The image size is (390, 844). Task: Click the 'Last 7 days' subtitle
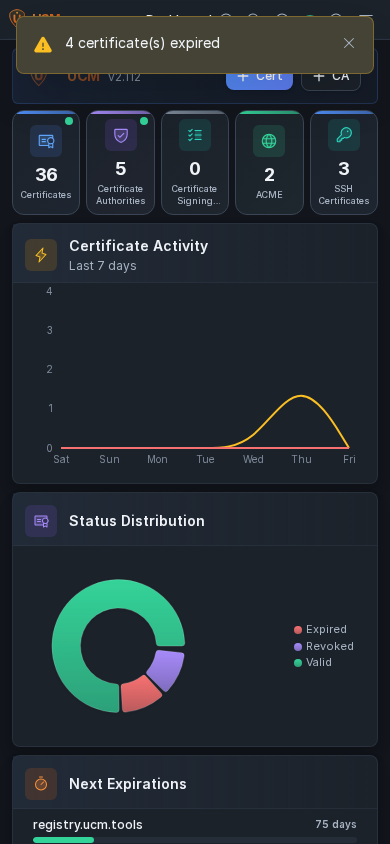coord(103,266)
